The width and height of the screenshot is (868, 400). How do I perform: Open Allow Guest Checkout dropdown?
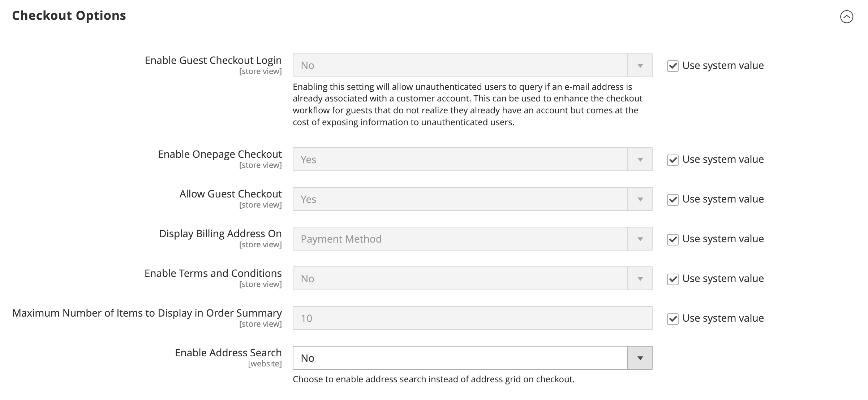click(460, 199)
